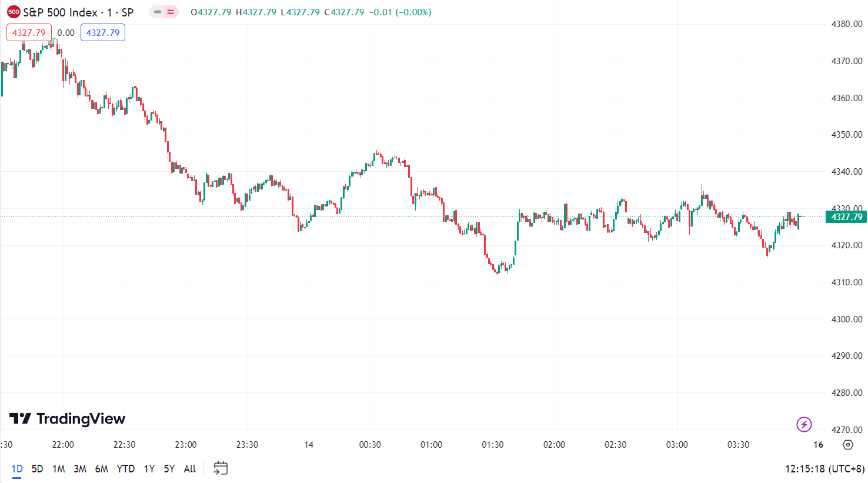Image resolution: width=868 pixels, height=483 pixels.
Task: Switch to the 1M time range
Action: (x=58, y=469)
